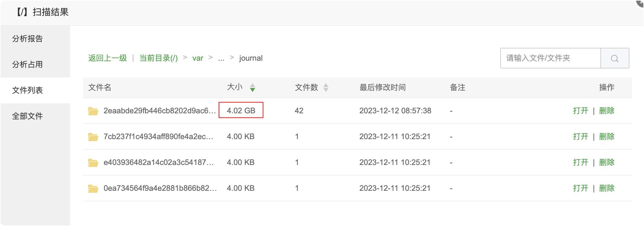Open the var breadcrumb folder
This screenshot has height=226, width=644.
click(x=198, y=58)
